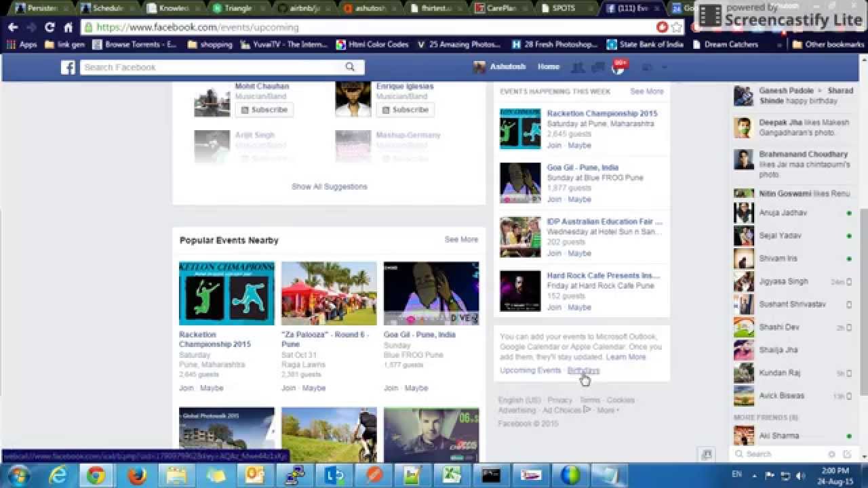Screen dimensions: 868x488
Task: Open chat with Anuja Jadhav
Action: (x=793, y=213)
